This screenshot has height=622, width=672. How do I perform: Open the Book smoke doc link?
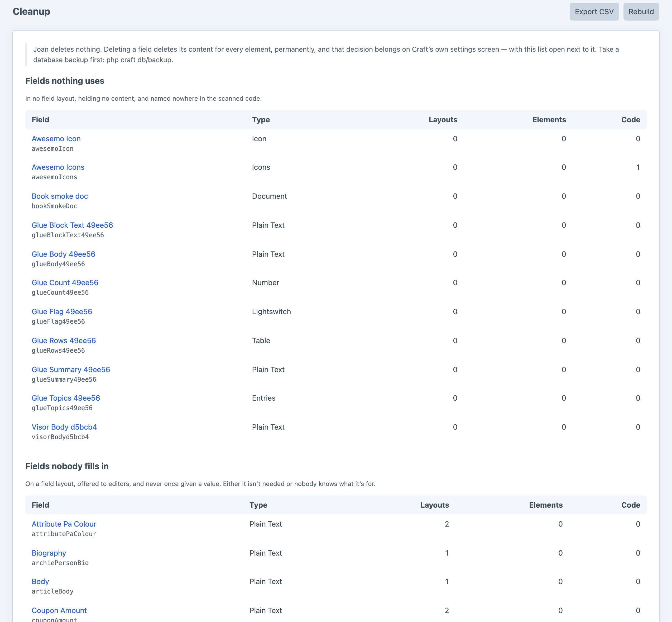click(x=60, y=196)
